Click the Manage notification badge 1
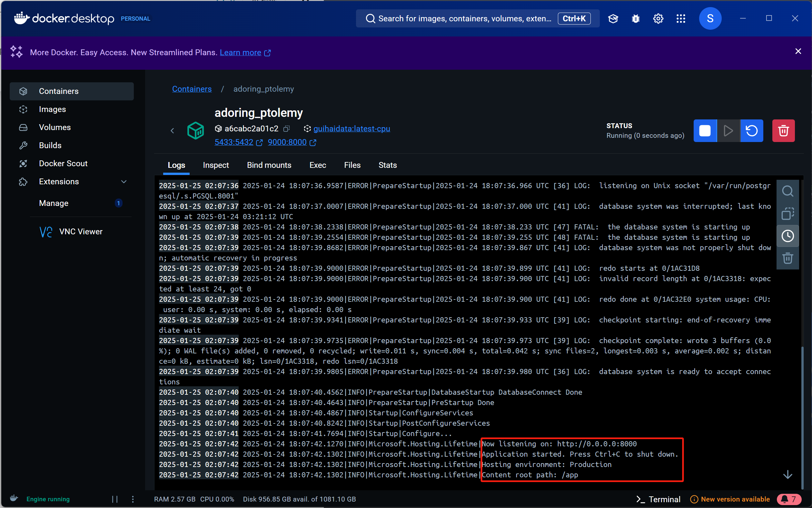This screenshot has height=508, width=812. [118, 203]
